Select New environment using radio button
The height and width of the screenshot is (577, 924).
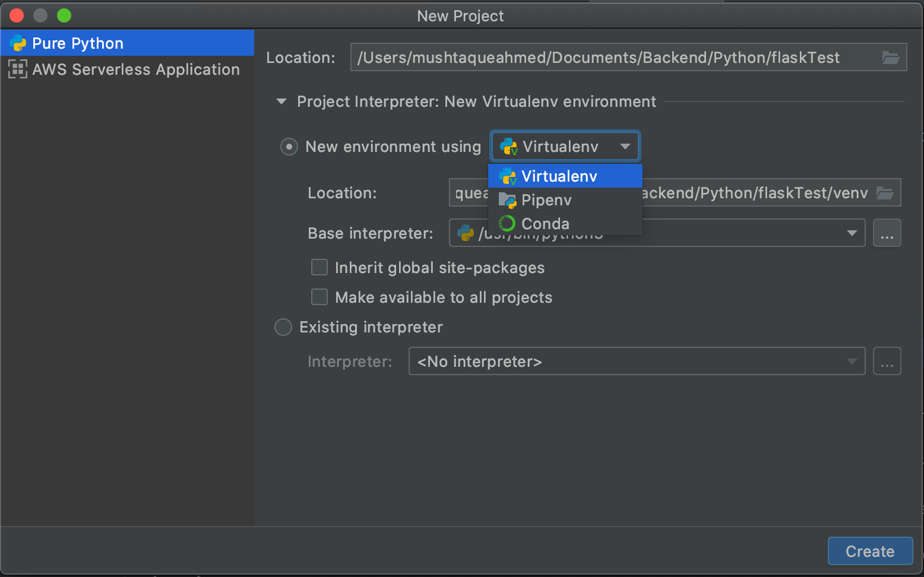click(x=289, y=147)
